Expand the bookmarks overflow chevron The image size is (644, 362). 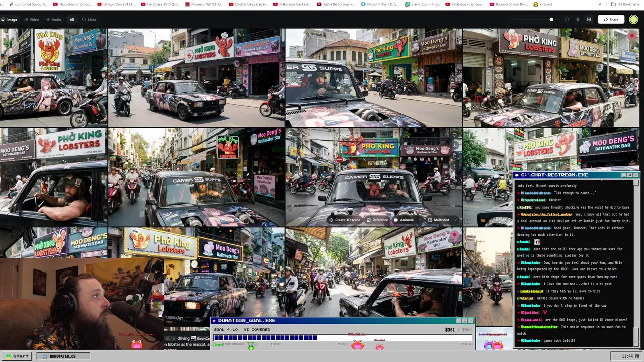pos(600,4)
